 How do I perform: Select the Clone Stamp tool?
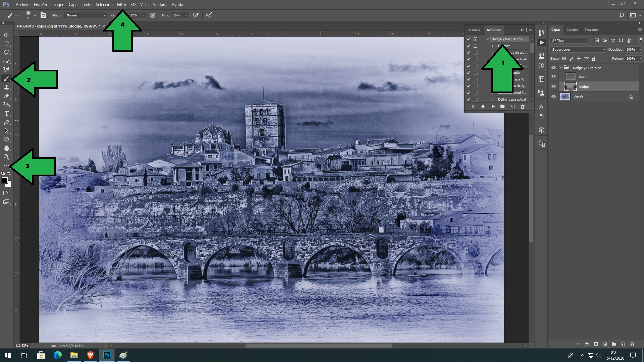[x=6, y=87]
